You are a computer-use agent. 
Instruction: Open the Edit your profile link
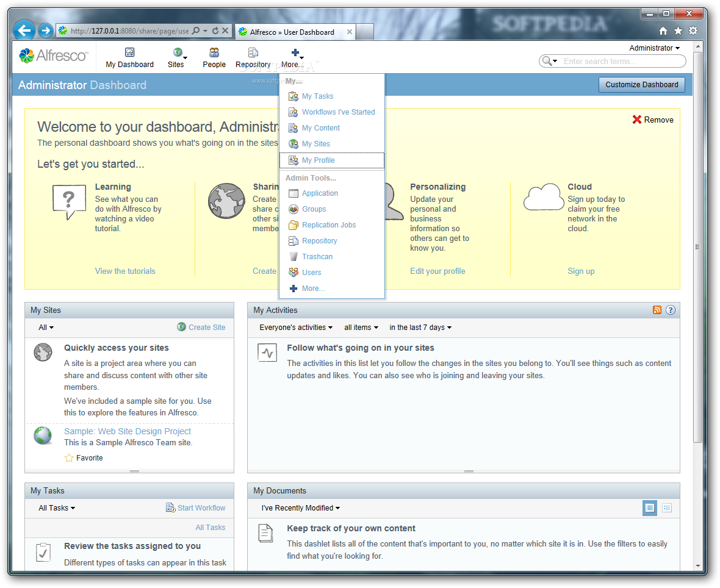pyautogui.click(x=437, y=271)
